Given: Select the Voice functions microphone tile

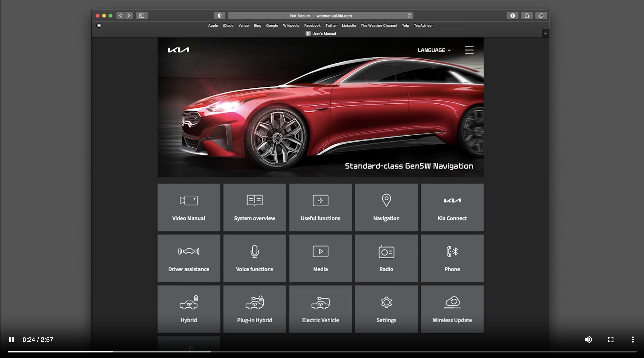Looking at the screenshot, I should click(254, 258).
